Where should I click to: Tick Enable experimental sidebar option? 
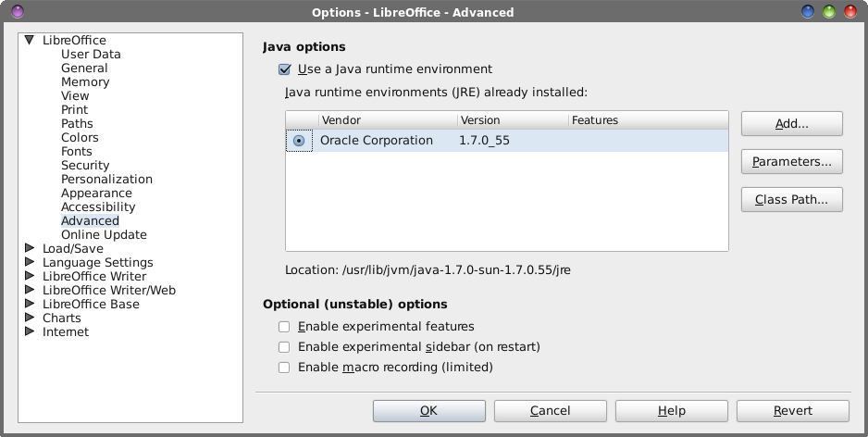coord(284,347)
